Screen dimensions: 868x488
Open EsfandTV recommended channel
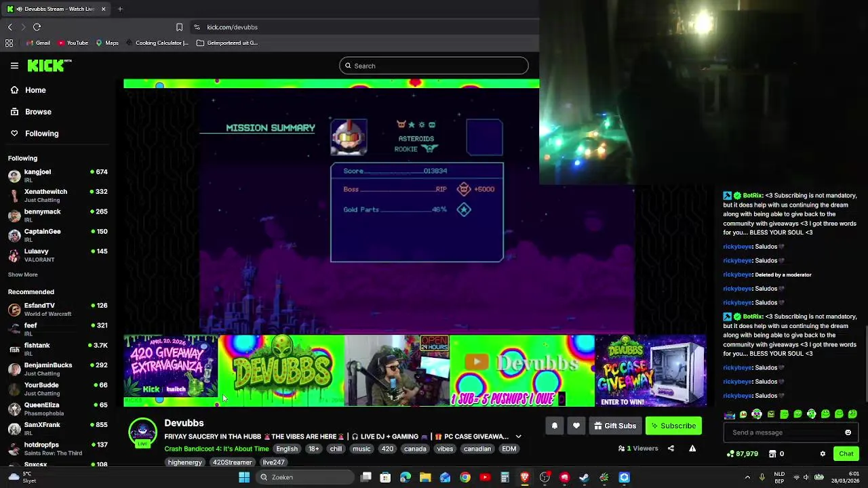coord(58,309)
